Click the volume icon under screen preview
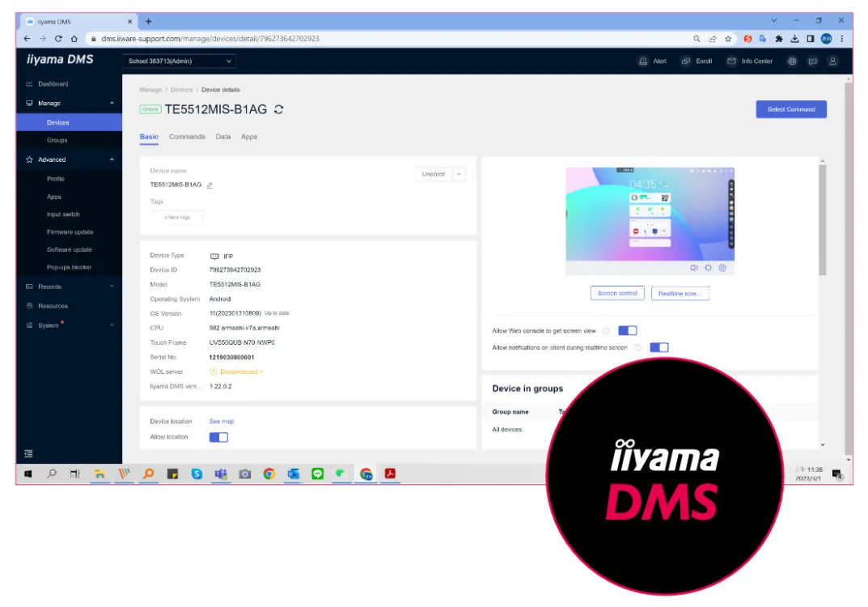This screenshot has width=868, height=607. [x=693, y=268]
